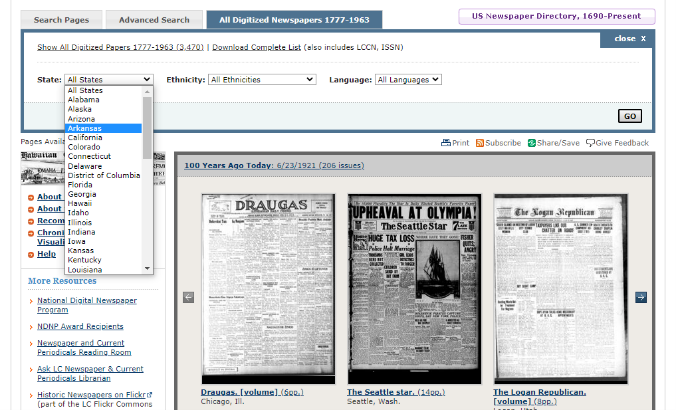Click Draugas [volume] title link
This screenshot has width=676, height=410.
(252, 392)
